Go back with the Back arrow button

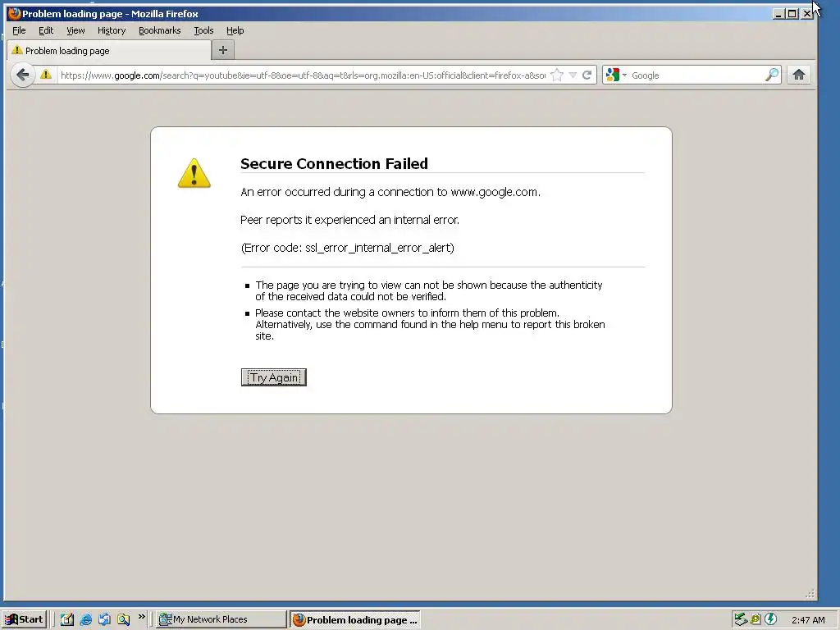tap(22, 75)
